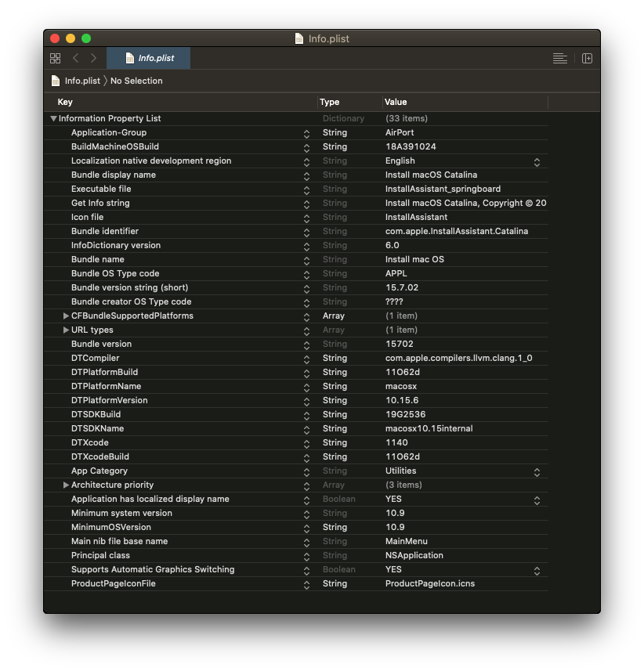Select the Install macOS Catalina display name value

[x=431, y=175]
